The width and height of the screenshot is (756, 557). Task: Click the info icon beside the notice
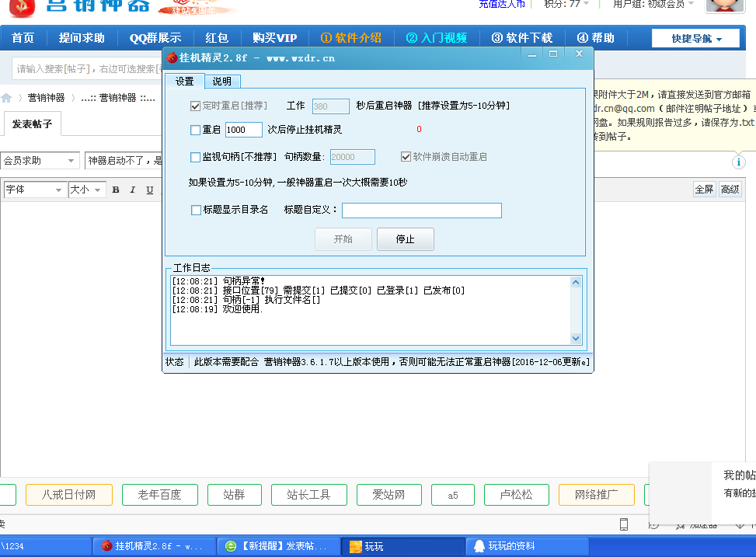738,162
